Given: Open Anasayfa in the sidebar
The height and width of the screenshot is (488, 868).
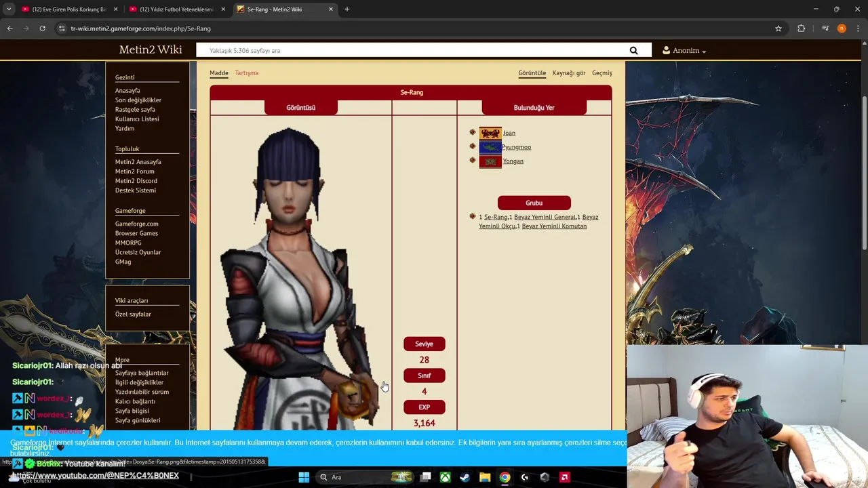Looking at the screenshot, I should 127,90.
